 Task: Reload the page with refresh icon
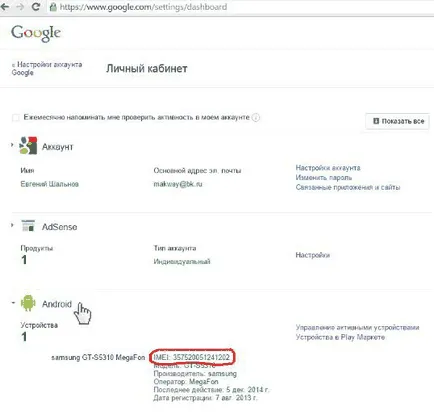(36, 7)
